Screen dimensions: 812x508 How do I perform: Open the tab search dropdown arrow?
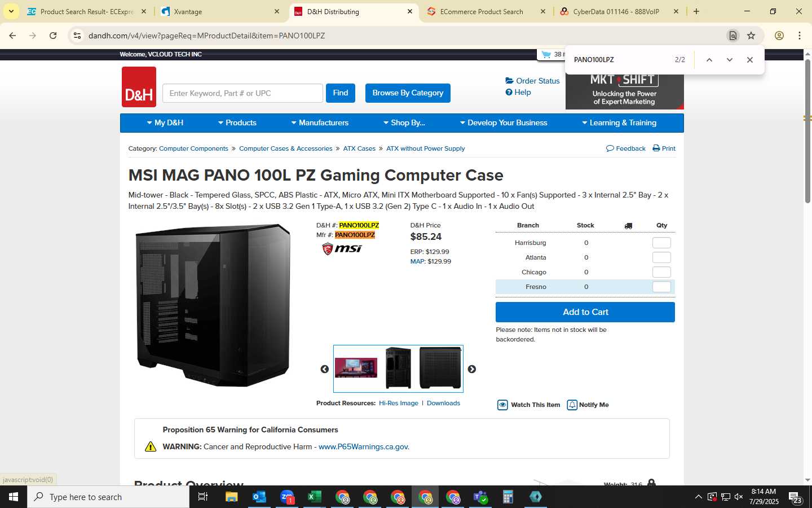point(11,11)
